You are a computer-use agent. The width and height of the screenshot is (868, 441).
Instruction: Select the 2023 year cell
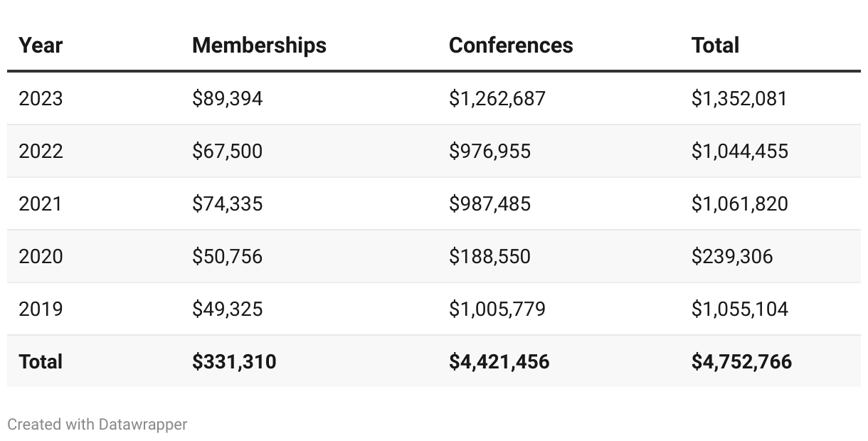coord(41,98)
